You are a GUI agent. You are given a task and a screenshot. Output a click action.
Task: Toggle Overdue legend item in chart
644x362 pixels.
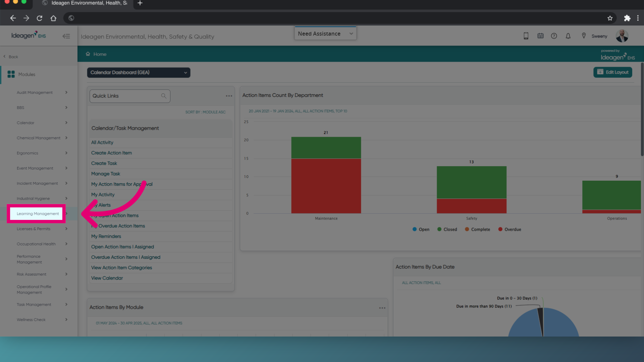[509, 229]
